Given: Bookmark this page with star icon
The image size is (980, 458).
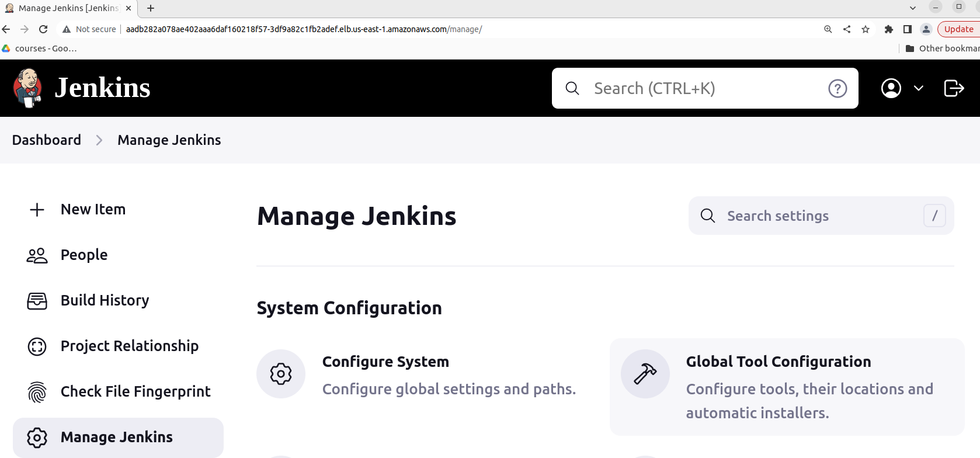Looking at the screenshot, I should pyautogui.click(x=866, y=29).
